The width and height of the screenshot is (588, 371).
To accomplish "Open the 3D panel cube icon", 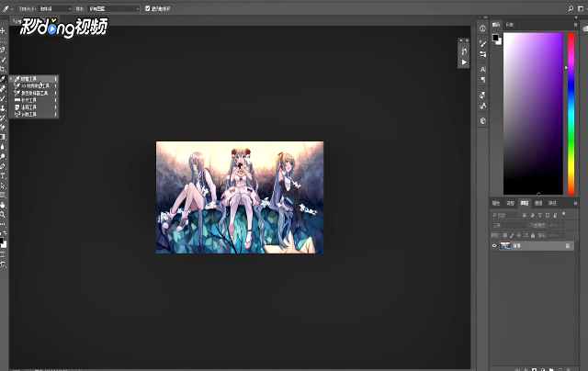I will [482, 120].
